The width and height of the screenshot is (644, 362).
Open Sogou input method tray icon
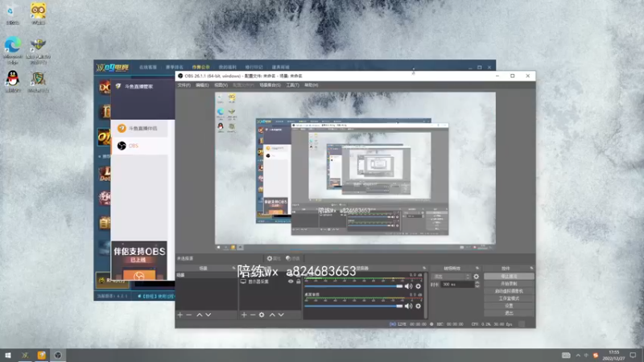point(596,355)
